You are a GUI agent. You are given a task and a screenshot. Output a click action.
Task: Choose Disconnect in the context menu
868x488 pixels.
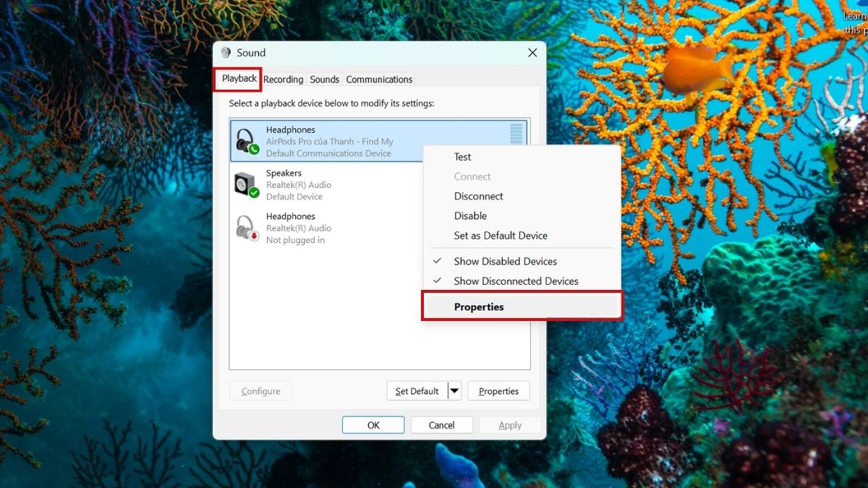522,196
